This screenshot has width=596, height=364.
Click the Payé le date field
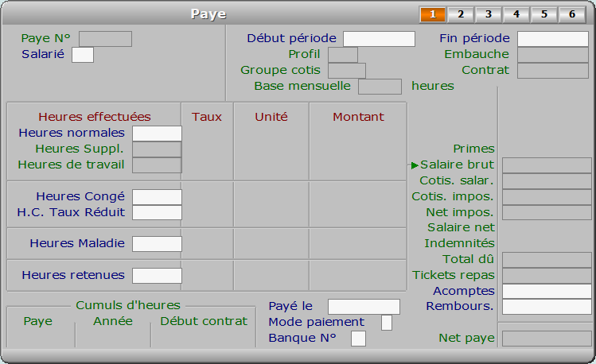pyautogui.click(x=364, y=307)
